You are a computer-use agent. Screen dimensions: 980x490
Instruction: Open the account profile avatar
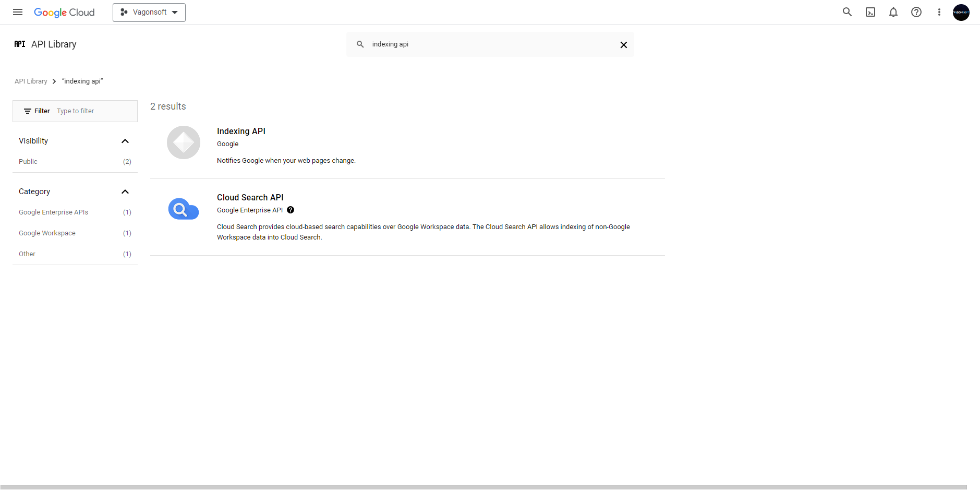[x=961, y=12]
